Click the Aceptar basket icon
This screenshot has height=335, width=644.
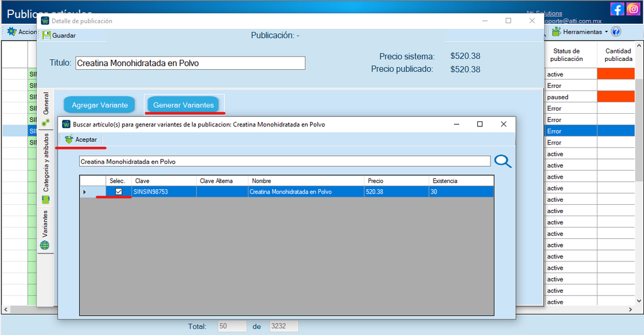[x=69, y=140]
